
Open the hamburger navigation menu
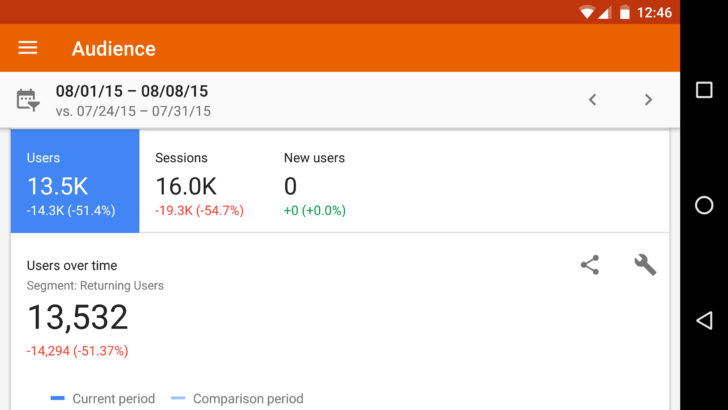(28, 48)
